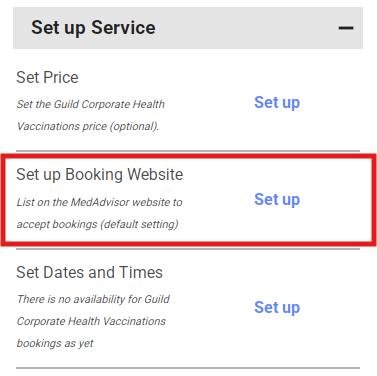Open Set up link for Dates and Times

[277, 308]
